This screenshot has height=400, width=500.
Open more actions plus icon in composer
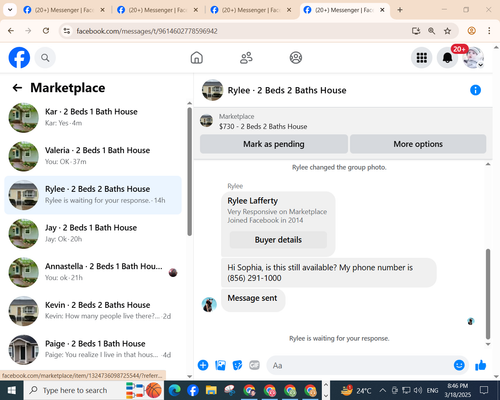203,365
